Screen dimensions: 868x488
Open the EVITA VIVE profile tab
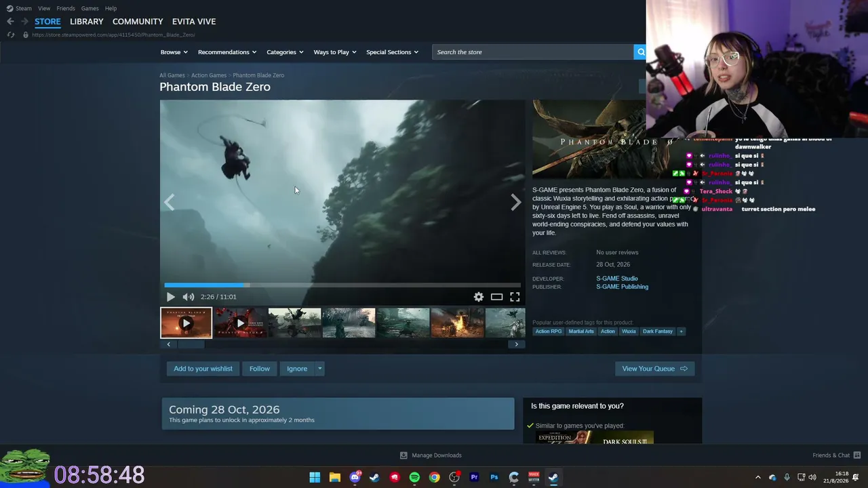click(194, 22)
